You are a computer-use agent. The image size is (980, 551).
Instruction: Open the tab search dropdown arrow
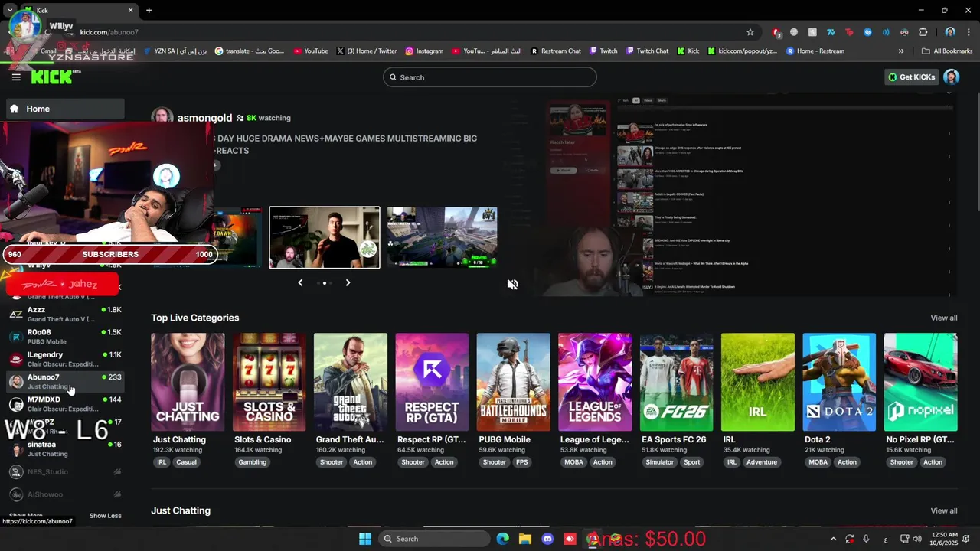[10, 10]
